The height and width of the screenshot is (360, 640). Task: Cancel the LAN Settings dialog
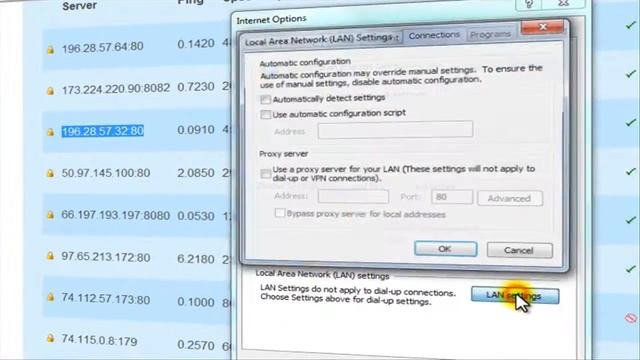(x=519, y=250)
